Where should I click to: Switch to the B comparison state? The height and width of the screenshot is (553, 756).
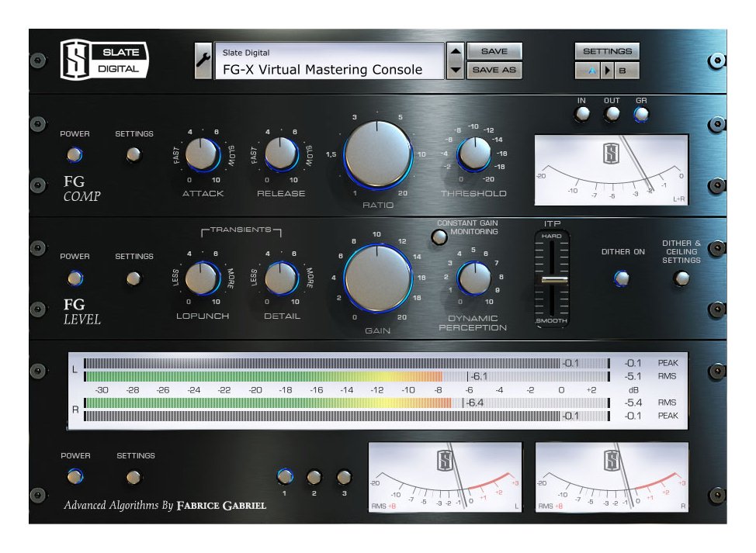627,71
